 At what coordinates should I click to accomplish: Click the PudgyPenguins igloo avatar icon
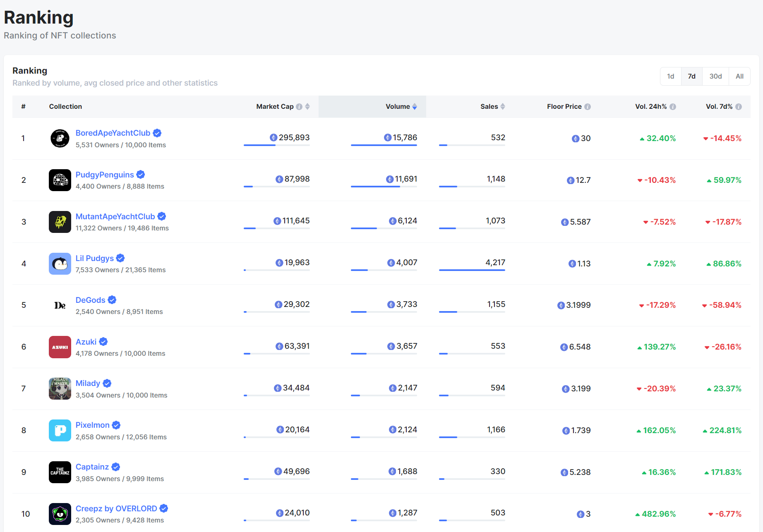[x=60, y=180]
